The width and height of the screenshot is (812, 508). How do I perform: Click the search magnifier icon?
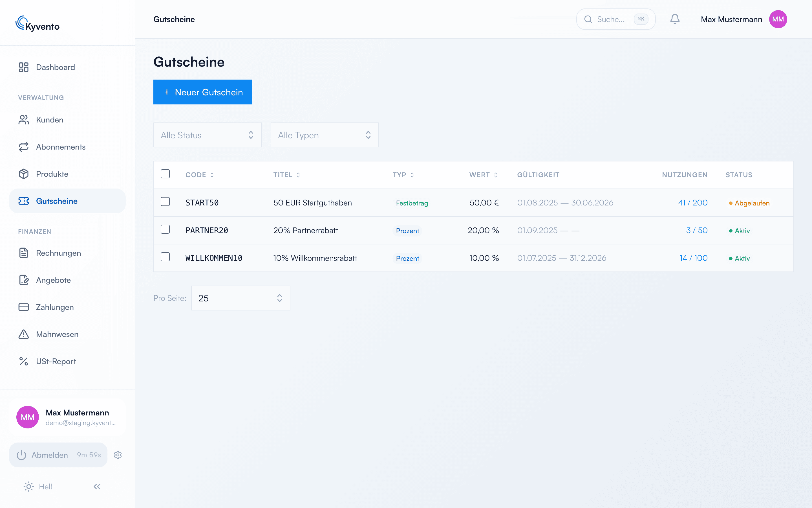click(588, 19)
